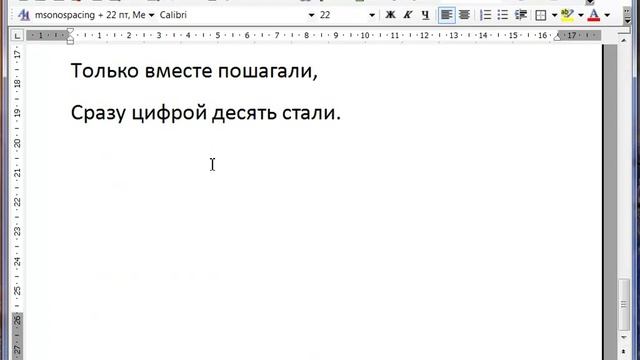Click in the line 'Только вместе пошагали,'
Screen dimensions: 640x360
click(x=194, y=71)
